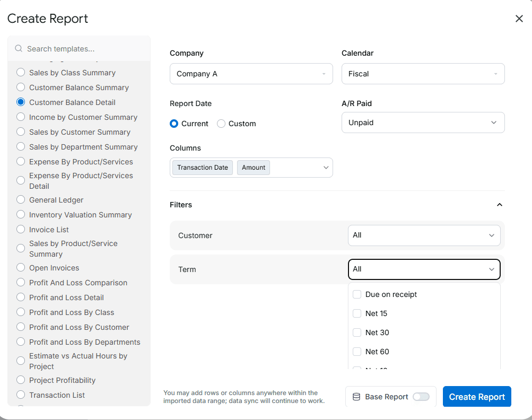Toggle the Base Report switch
532x420 pixels.
point(421,397)
